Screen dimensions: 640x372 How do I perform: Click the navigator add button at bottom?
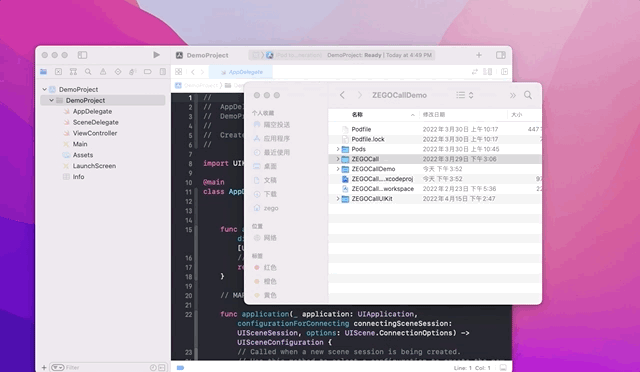44,368
